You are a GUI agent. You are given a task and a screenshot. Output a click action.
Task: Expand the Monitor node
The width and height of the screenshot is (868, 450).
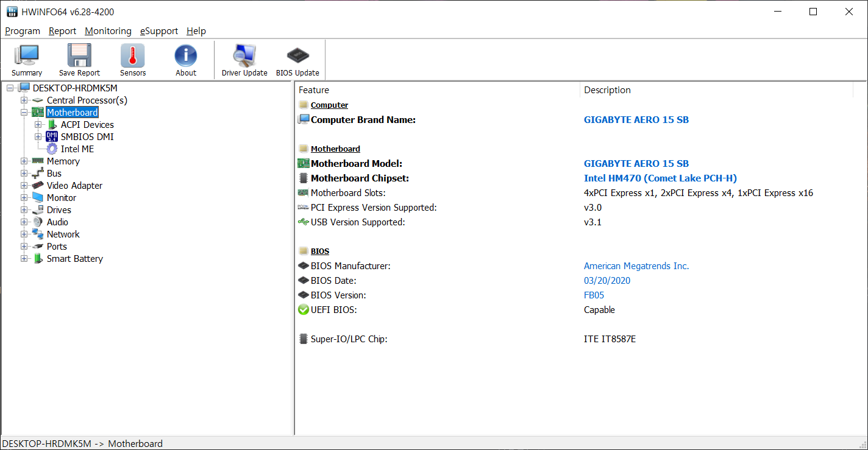24,198
